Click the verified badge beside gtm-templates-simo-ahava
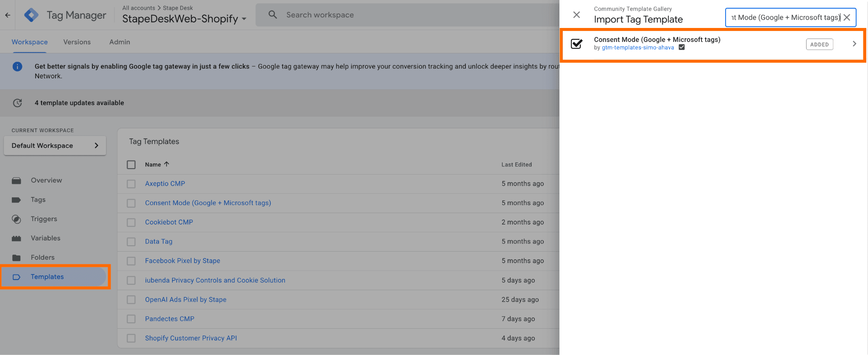The image size is (868, 355). 682,47
